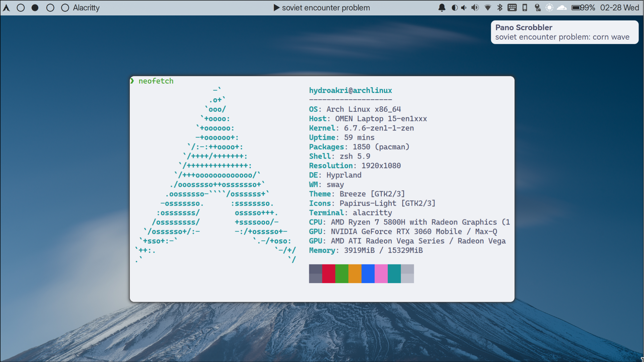Click the play icon beside the track title
Image resolution: width=644 pixels, height=362 pixels.
276,8
